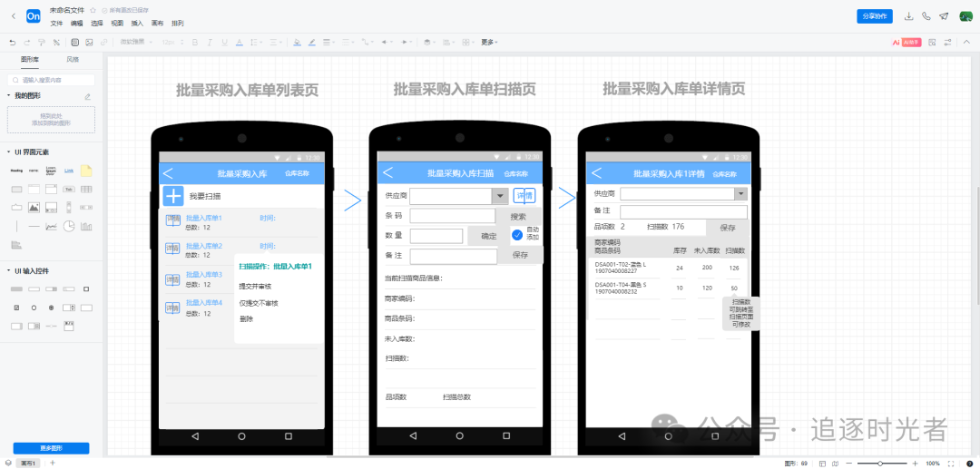Select the image placeholder shape
Viewport: 980px width, 469px height.
pos(34,207)
